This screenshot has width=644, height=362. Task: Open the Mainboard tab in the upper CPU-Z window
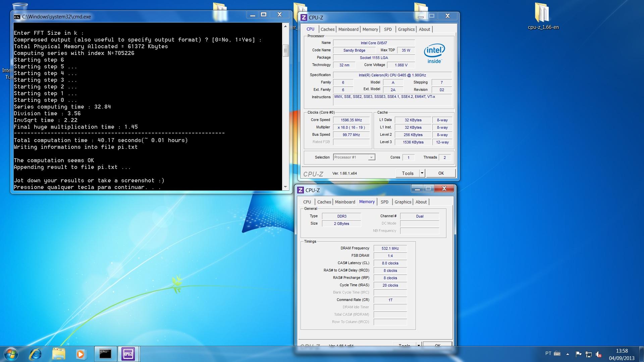[x=348, y=29]
